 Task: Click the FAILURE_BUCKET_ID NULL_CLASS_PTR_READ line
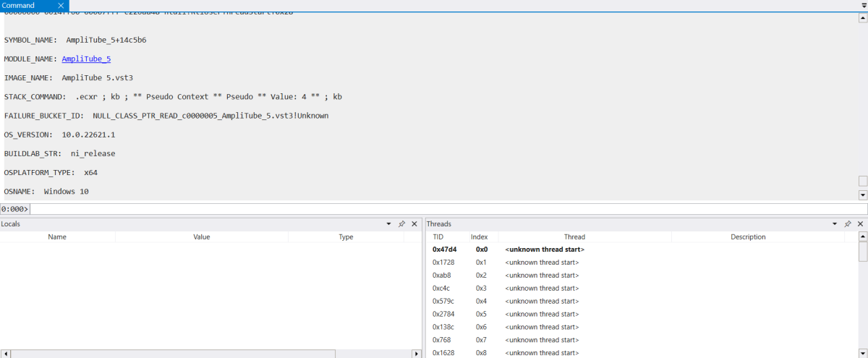pyautogui.click(x=166, y=116)
